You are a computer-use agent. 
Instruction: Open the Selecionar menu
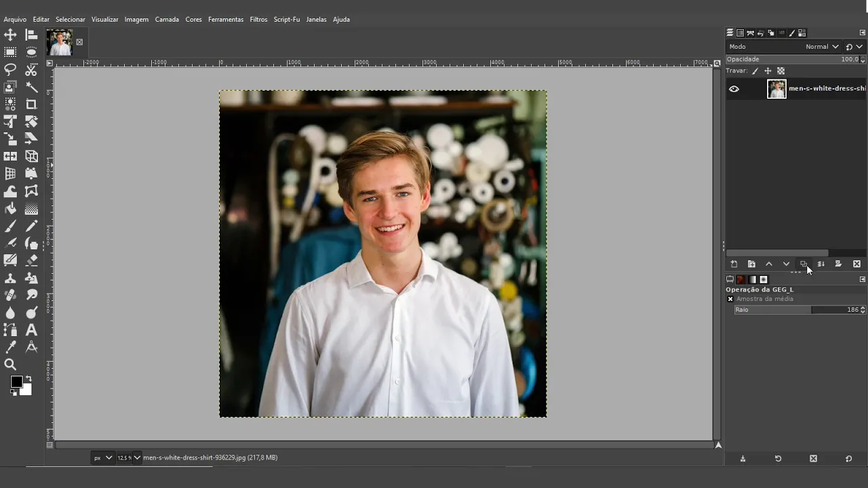[x=71, y=20]
